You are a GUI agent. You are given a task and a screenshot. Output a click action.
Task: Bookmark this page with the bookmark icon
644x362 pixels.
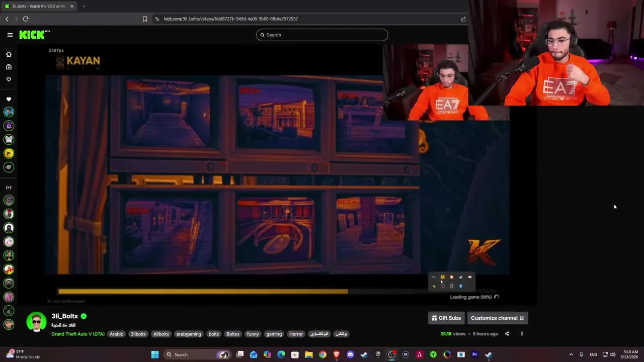pos(145,19)
